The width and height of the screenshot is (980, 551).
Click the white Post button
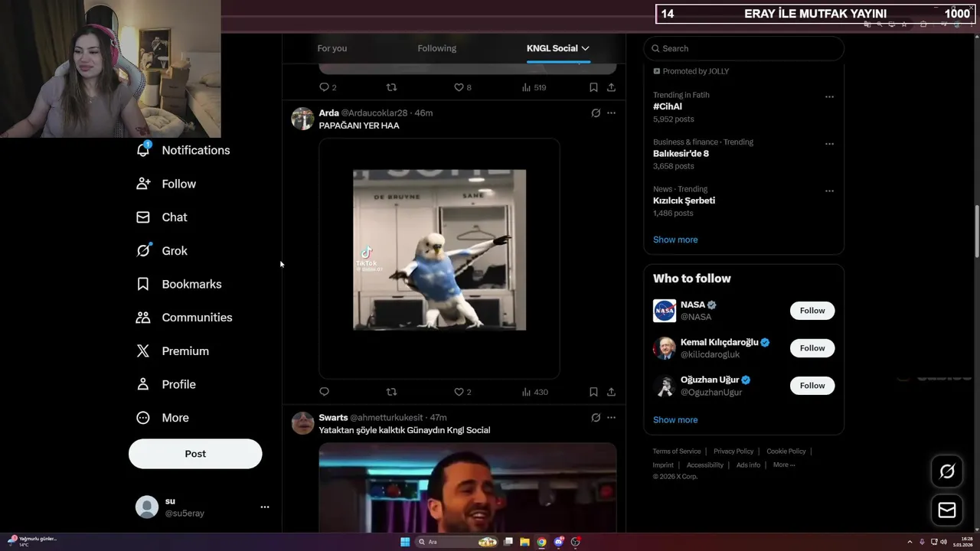pos(195,454)
